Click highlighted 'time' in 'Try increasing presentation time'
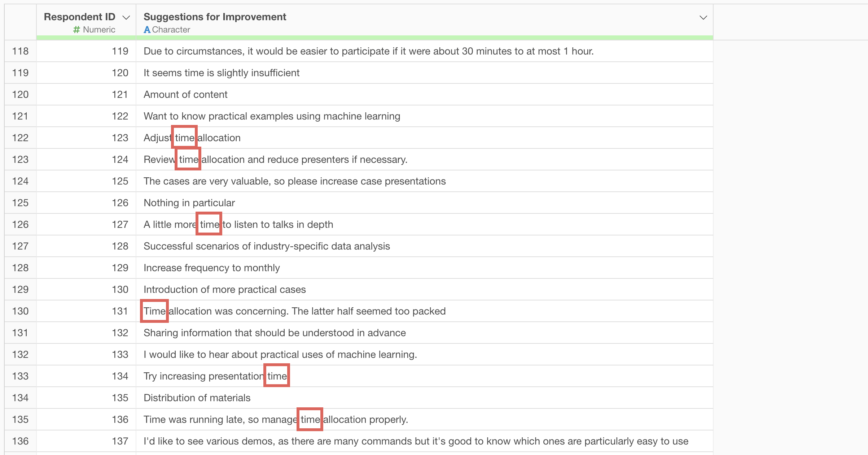Viewport: 868px width, 455px height. 277,376
